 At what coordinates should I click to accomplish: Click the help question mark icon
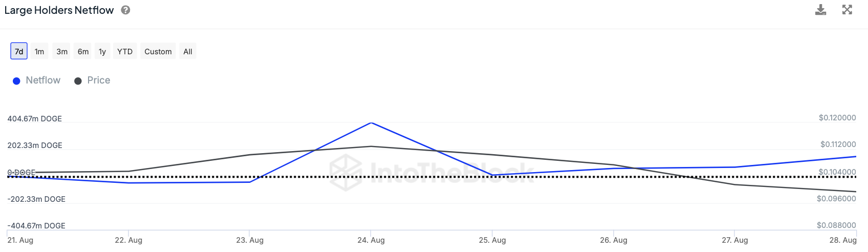point(125,10)
